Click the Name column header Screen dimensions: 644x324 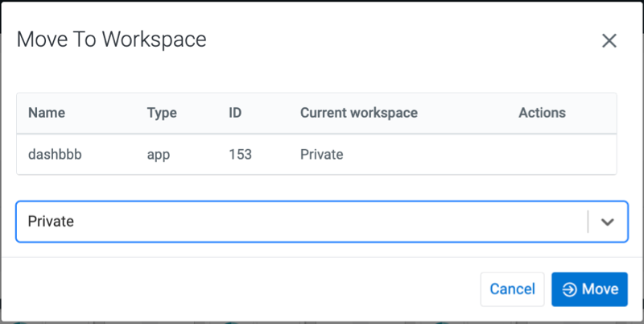[x=47, y=113]
